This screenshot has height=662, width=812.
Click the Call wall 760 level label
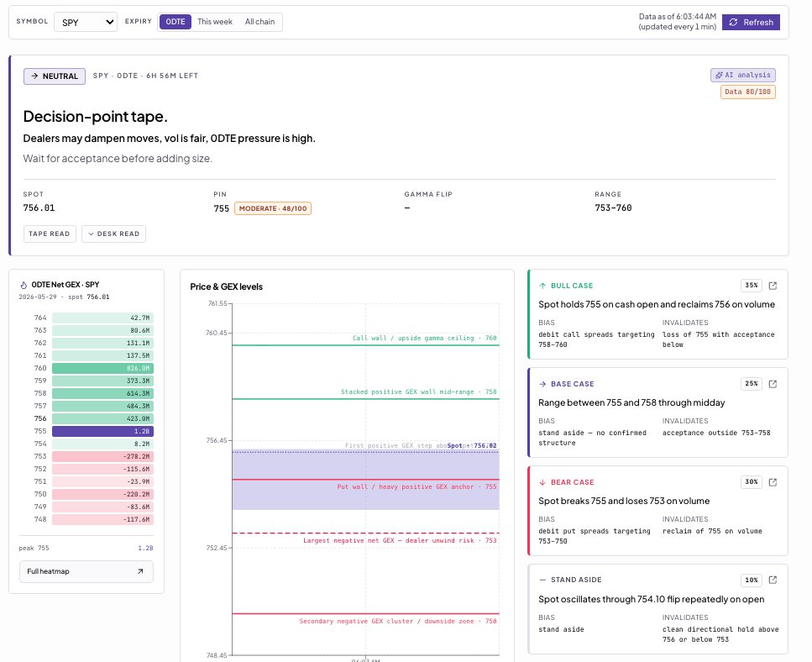pos(424,338)
